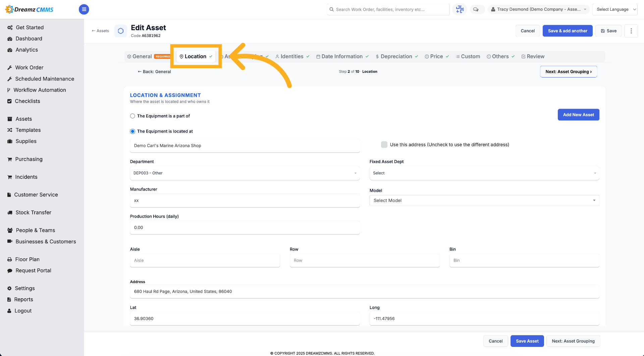This screenshot has height=356, width=644.
Task: Click Logout in sidebar
Action: tap(19, 311)
